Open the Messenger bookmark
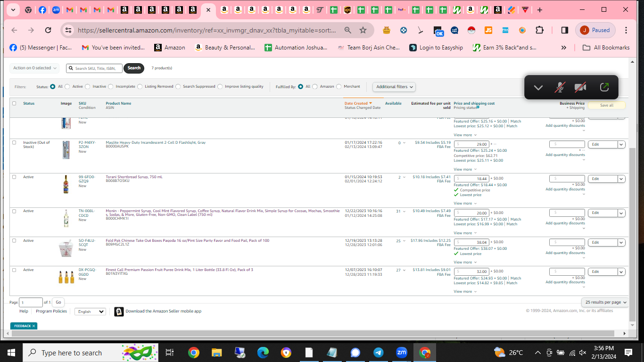Image resolution: width=644 pixels, height=362 pixels. tap(41, 48)
